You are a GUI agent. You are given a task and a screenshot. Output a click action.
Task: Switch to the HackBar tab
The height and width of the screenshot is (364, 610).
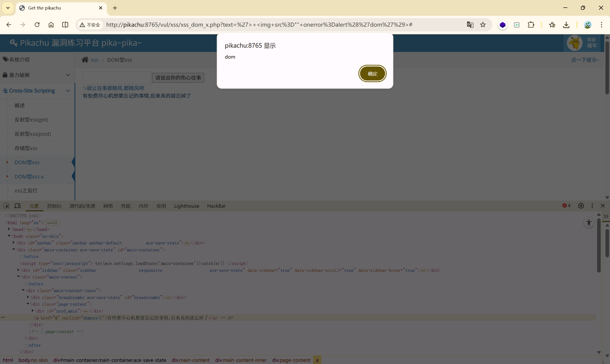coord(216,206)
